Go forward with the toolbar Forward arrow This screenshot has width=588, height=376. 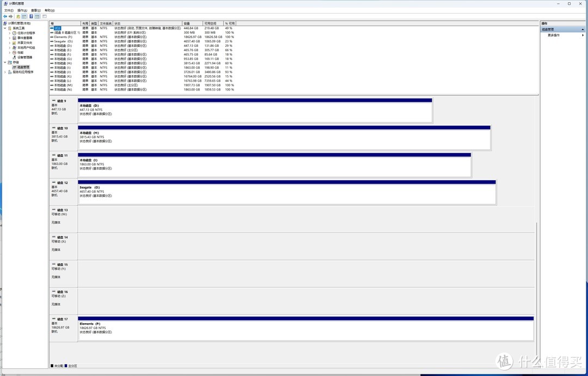(x=10, y=16)
